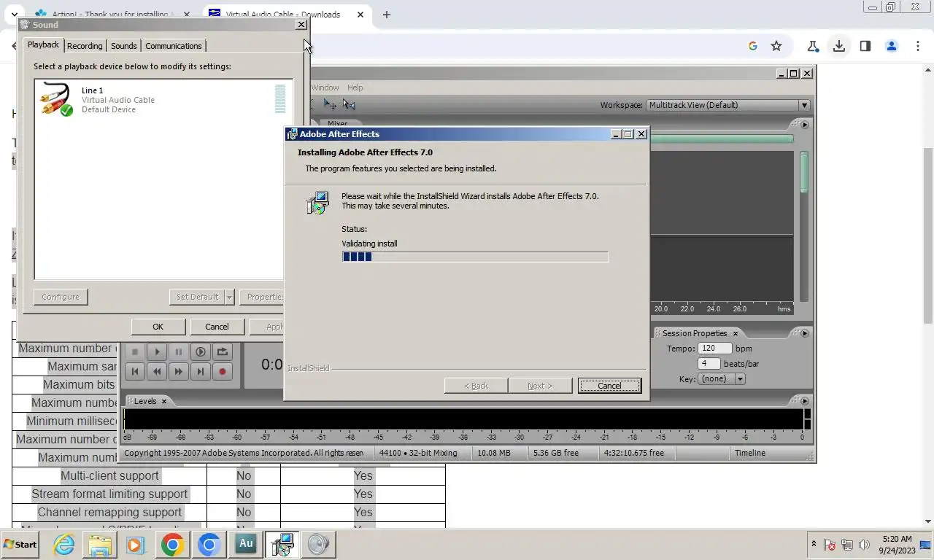
Task: Click the red Record button in Audition
Action: (x=223, y=371)
